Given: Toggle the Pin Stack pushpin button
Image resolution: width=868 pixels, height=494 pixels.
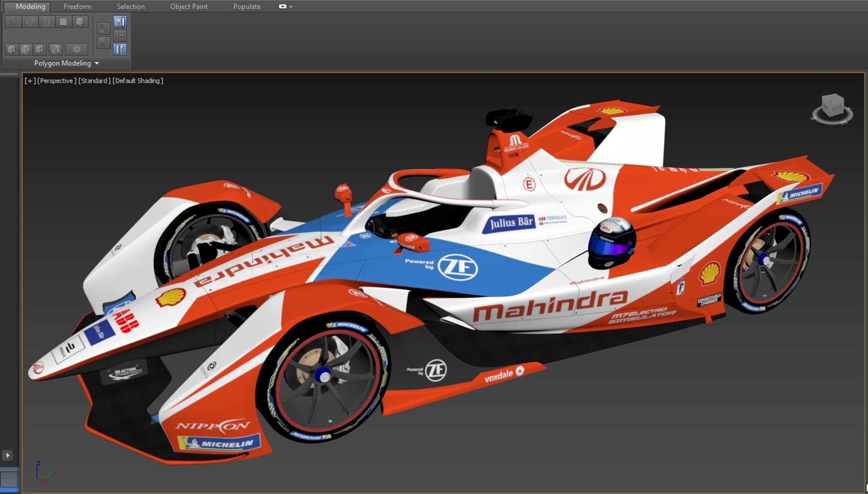Looking at the screenshot, I should click(x=120, y=35).
